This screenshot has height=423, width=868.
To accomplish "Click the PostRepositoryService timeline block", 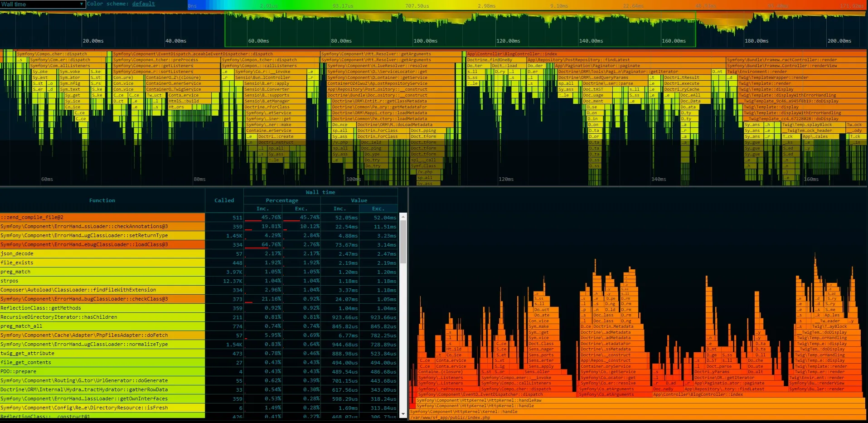I will [391, 83].
